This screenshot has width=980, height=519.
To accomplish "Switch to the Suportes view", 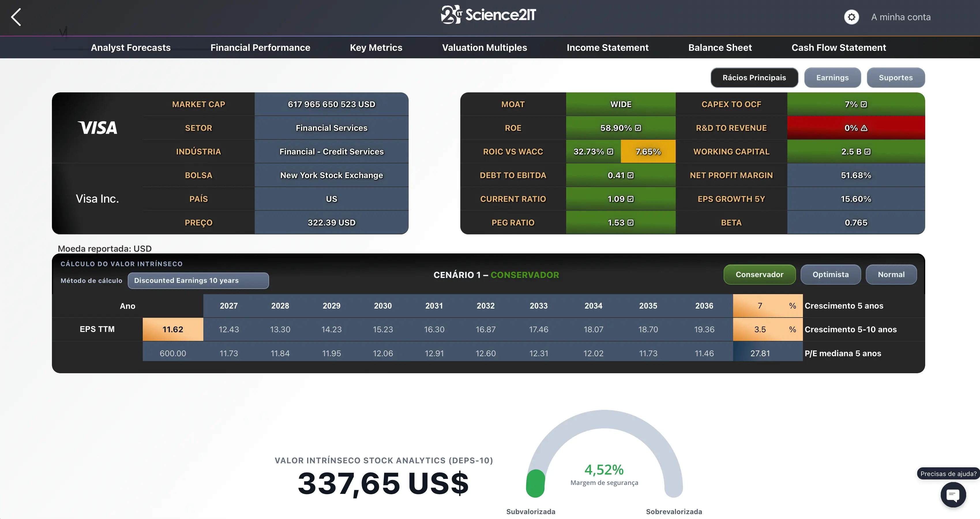I will (895, 78).
